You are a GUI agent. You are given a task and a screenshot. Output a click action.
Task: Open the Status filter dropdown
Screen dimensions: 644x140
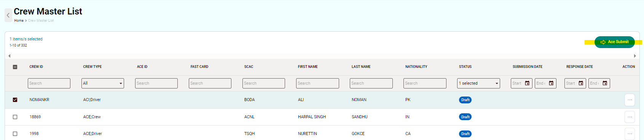(x=478, y=83)
